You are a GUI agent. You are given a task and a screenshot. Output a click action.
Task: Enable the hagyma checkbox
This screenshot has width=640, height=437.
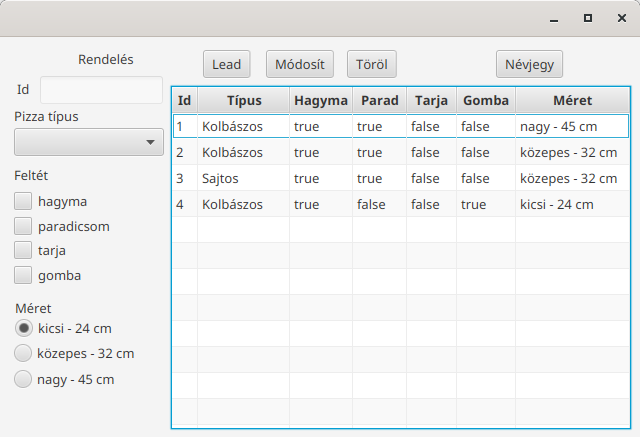tap(23, 201)
